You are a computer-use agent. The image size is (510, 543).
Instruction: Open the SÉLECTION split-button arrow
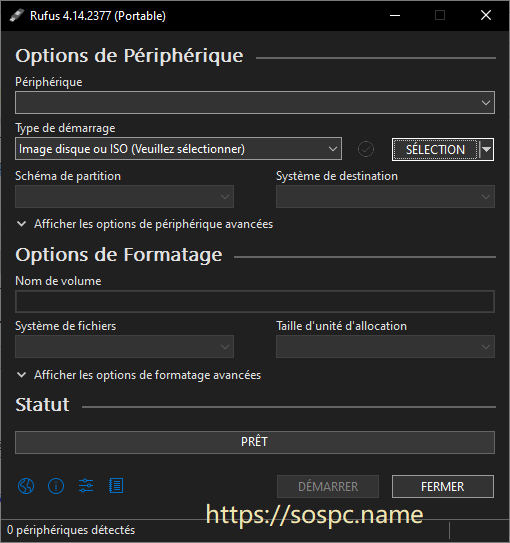click(486, 150)
